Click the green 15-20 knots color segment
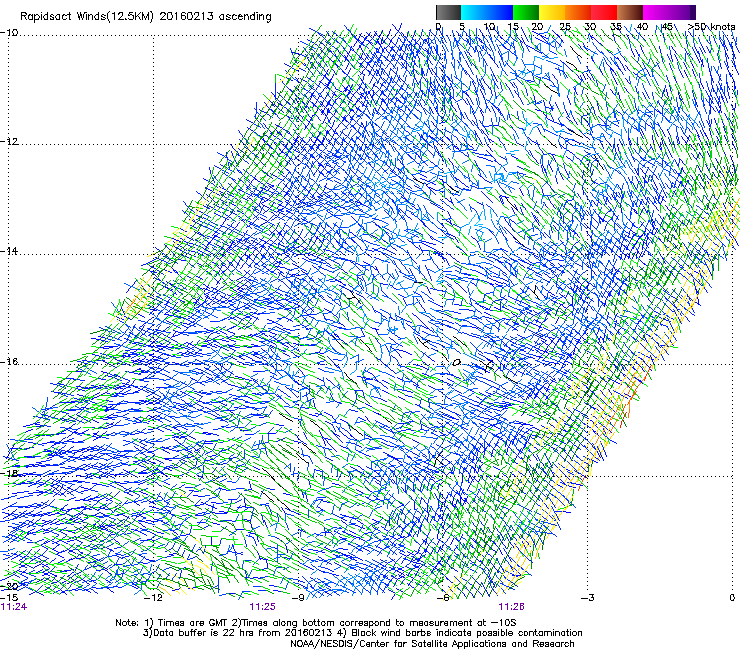 [526, 12]
